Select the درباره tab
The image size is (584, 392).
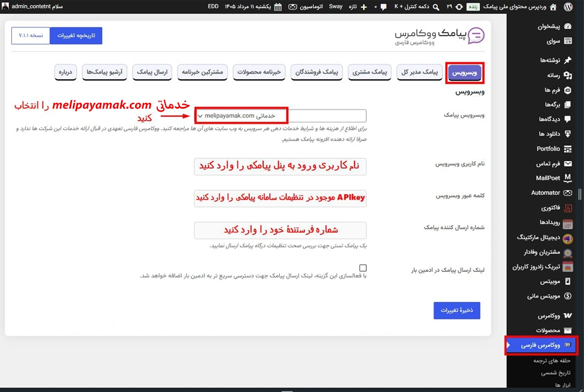(65, 72)
